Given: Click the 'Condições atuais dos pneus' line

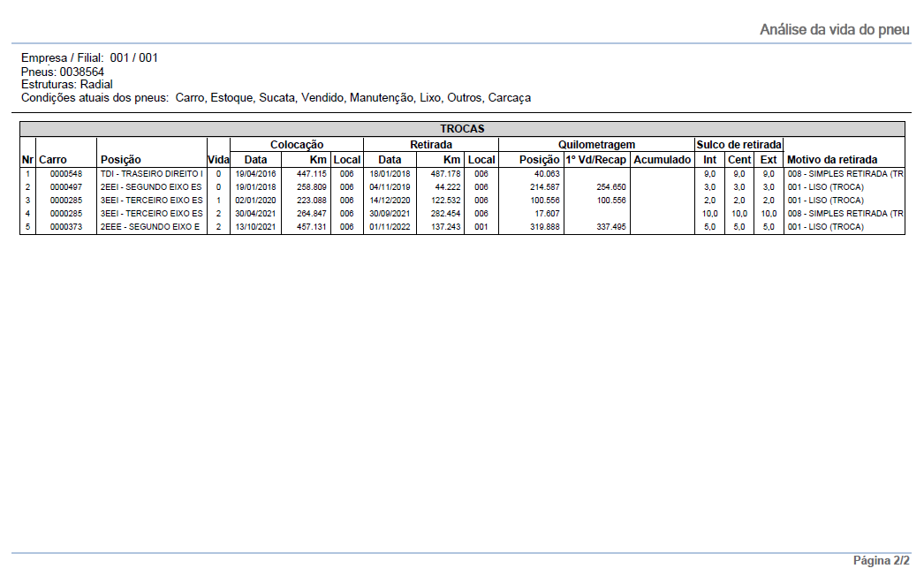Looking at the screenshot, I should 276,98.
